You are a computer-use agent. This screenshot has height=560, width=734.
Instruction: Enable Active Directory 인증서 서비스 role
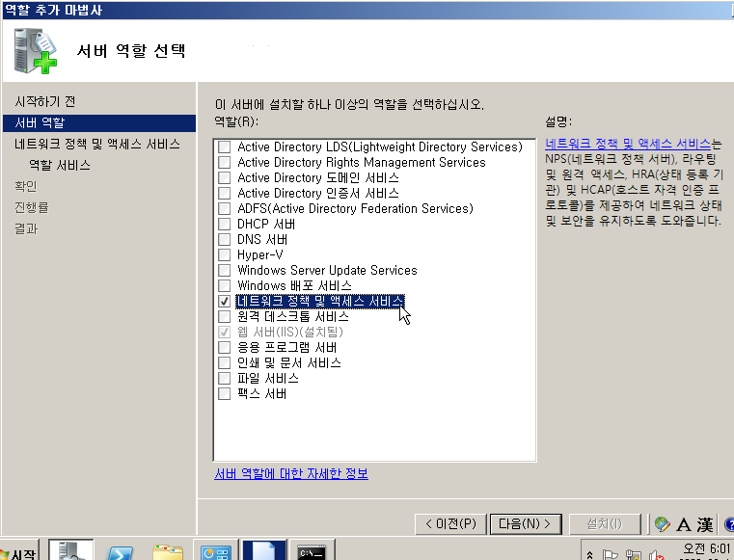(x=224, y=193)
